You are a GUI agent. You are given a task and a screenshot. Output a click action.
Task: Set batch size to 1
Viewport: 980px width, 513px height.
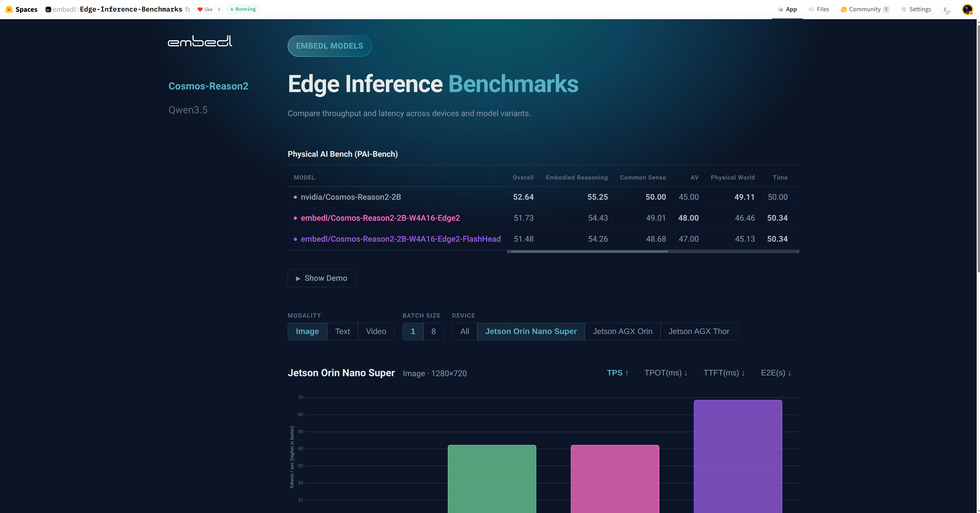click(x=413, y=331)
